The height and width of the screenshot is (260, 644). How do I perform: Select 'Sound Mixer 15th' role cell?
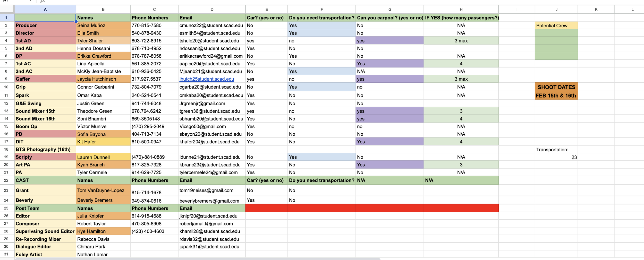point(45,111)
